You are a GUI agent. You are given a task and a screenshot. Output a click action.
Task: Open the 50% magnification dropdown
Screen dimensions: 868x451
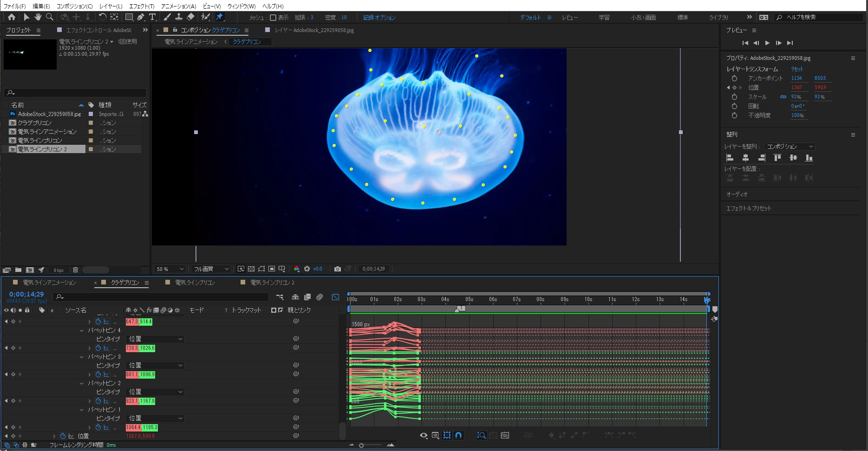170,269
